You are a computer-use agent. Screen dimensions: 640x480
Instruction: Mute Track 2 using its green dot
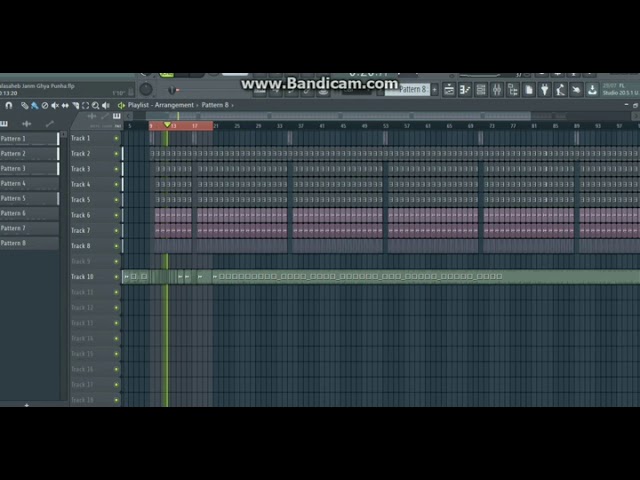pyautogui.click(x=116, y=154)
